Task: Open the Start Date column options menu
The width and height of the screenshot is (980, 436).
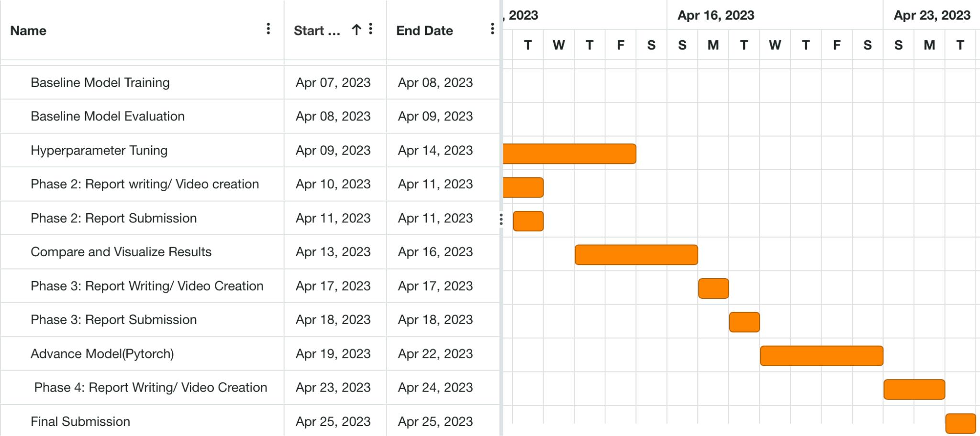Action: coord(371,30)
